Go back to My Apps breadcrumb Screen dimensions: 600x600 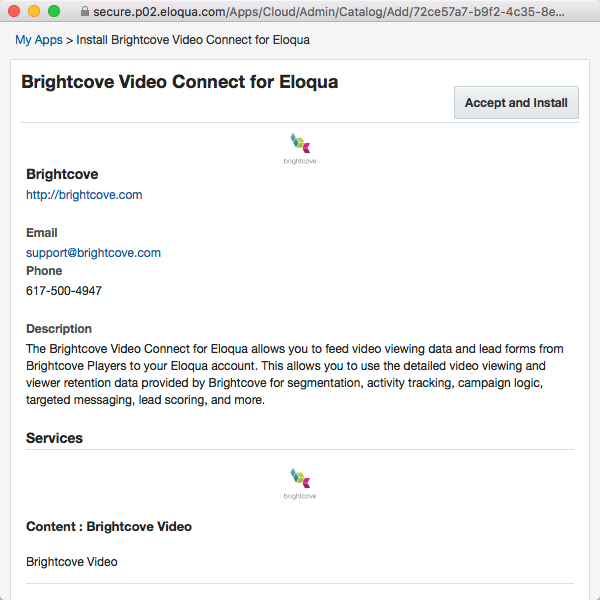tap(38, 40)
